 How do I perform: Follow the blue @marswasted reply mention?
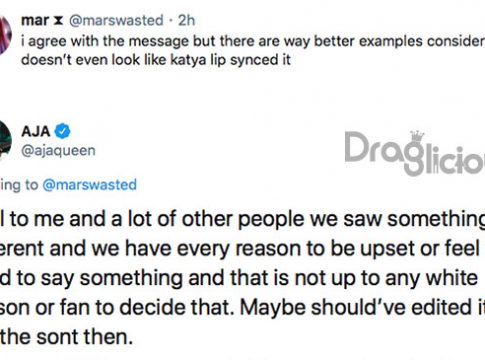(90, 185)
